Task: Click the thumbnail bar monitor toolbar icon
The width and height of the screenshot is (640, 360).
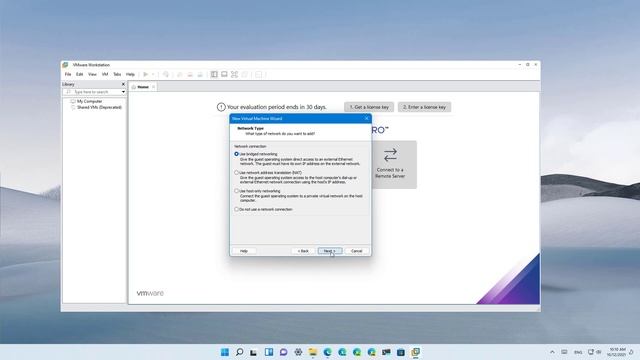Action: pos(224,74)
